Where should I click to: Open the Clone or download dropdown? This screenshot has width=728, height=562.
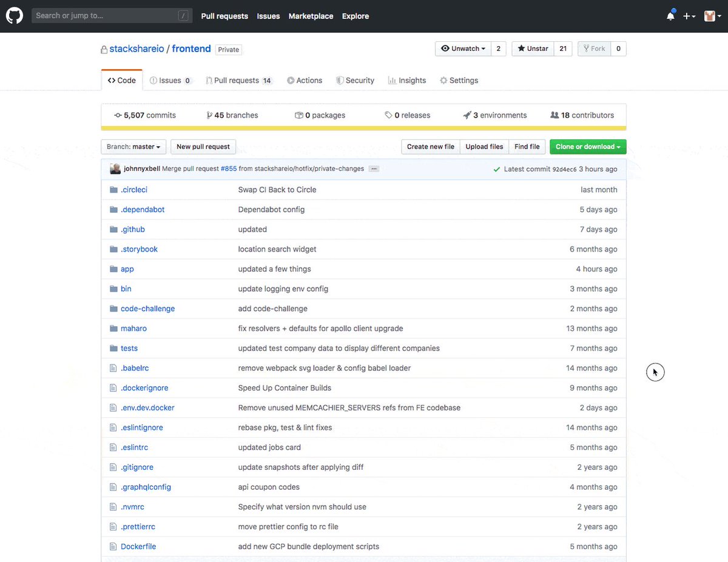pyautogui.click(x=587, y=147)
